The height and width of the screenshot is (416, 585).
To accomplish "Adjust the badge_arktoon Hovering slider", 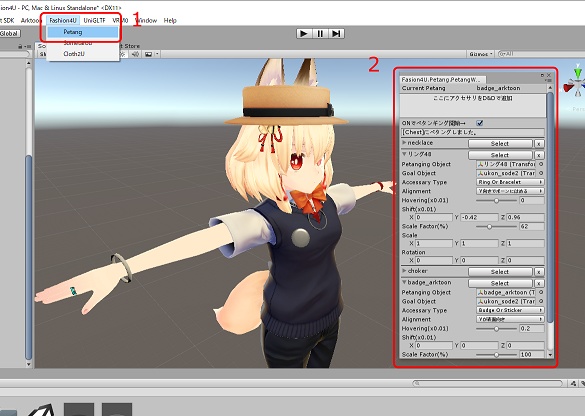I will click(x=496, y=329).
